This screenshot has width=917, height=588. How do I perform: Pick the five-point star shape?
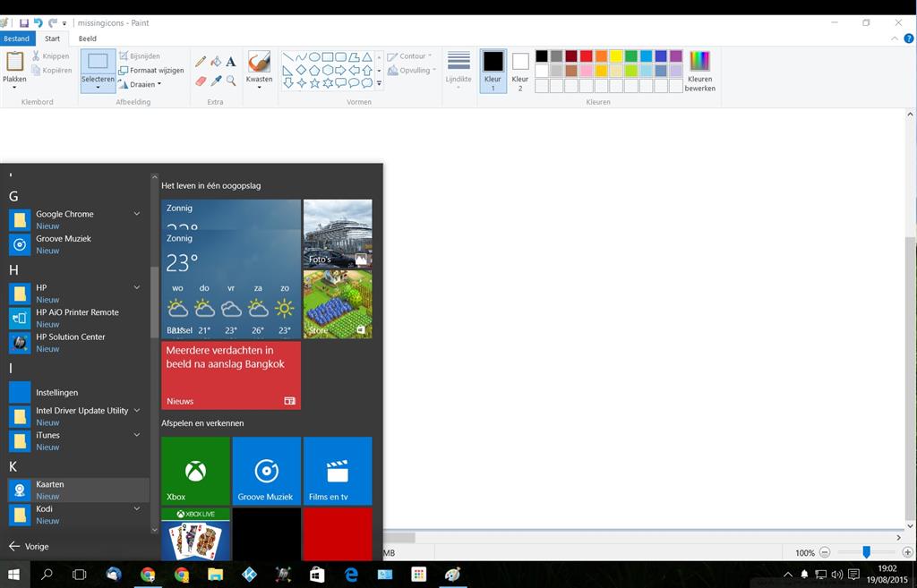314,83
